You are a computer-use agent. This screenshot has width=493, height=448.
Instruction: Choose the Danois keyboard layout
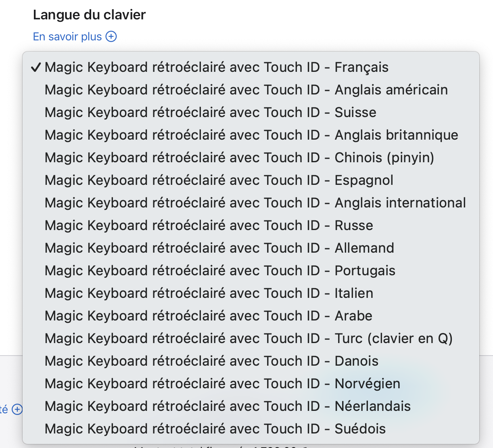tap(211, 361)
